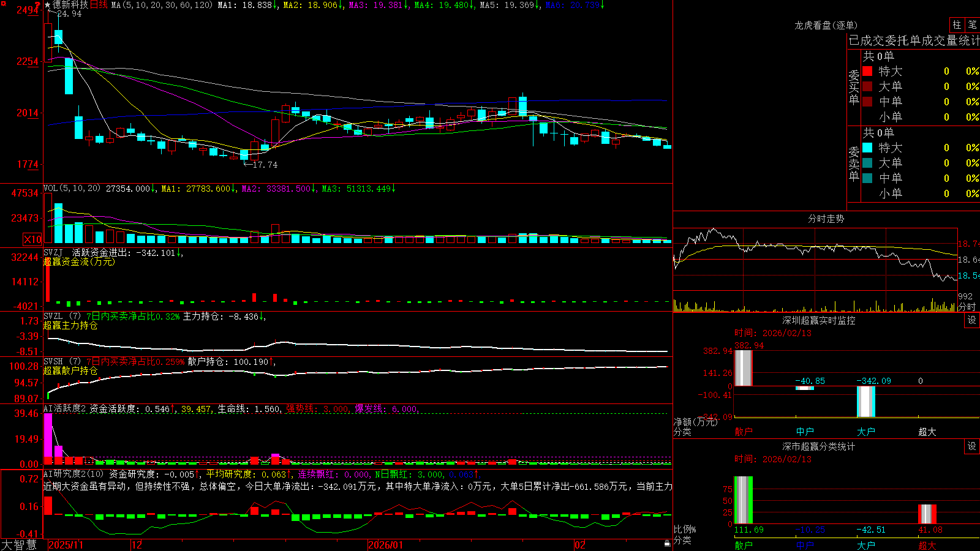Toggle the 分时 label under intraday chart
This screenshot has height=551, width=980.
coord(967,307)
